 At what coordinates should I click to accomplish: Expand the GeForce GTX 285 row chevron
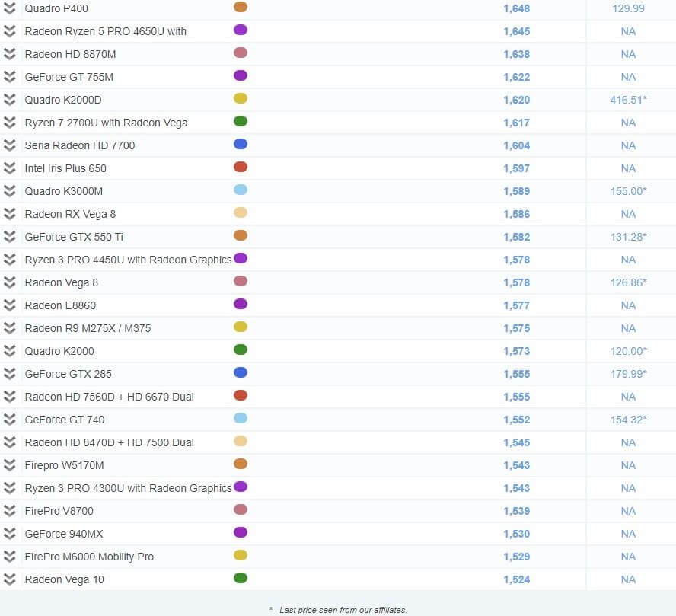click(x=9, y=374)
